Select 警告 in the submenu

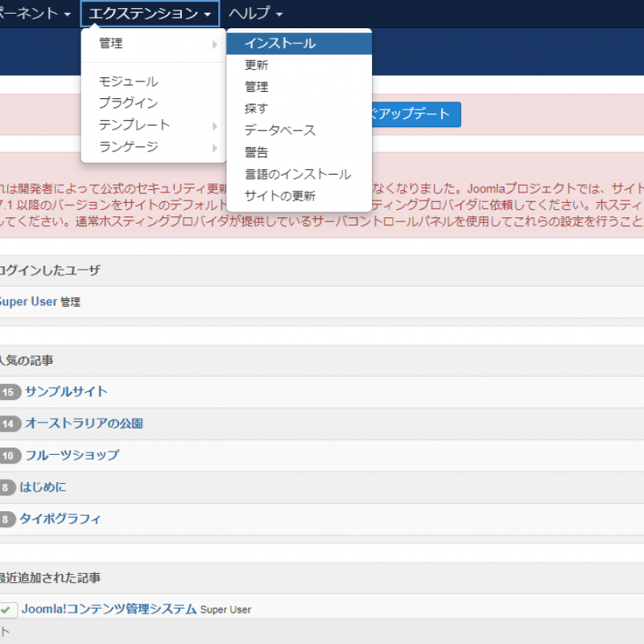click(x=257, y=152)
